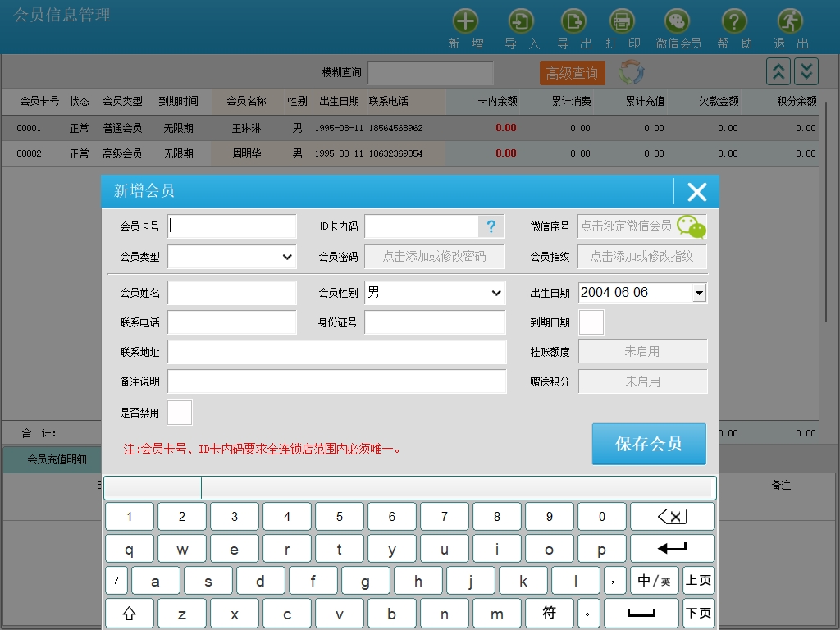This screenshot has width=840, height=630.
Task: Toggle the 到期日期 checkbox
Action: pyautogui.click(x=591, y=322)
